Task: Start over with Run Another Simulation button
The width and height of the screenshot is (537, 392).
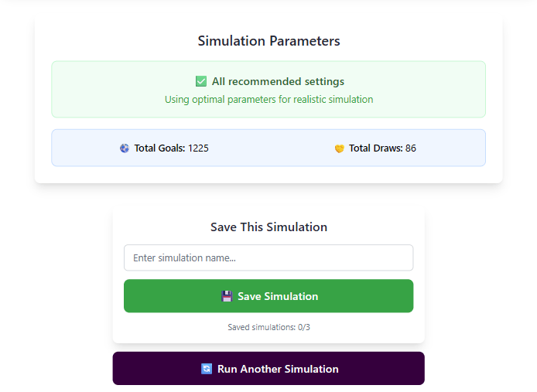Action: [268, 369]
